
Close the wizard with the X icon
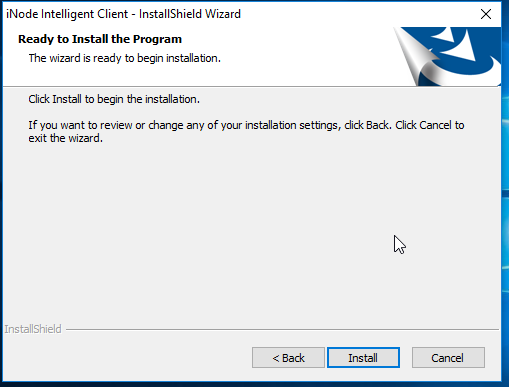pyautogui.click(x=486, y=14)
